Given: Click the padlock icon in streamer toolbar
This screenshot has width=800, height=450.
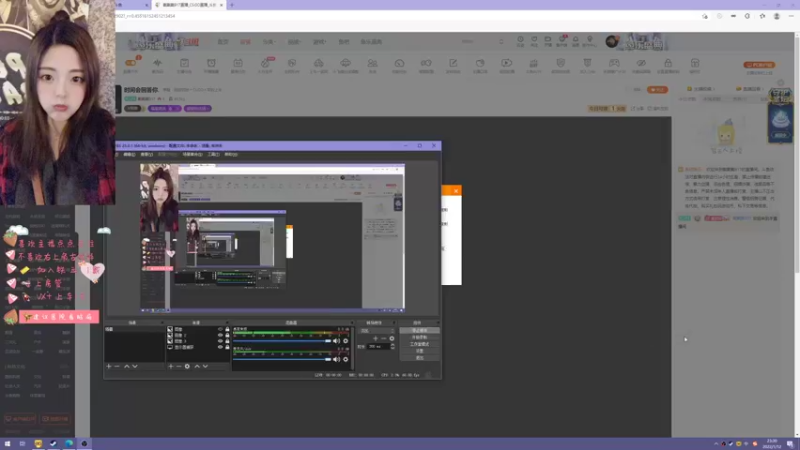Looking at the screenshot, I should pyautogui.click(x=668, y=63).
